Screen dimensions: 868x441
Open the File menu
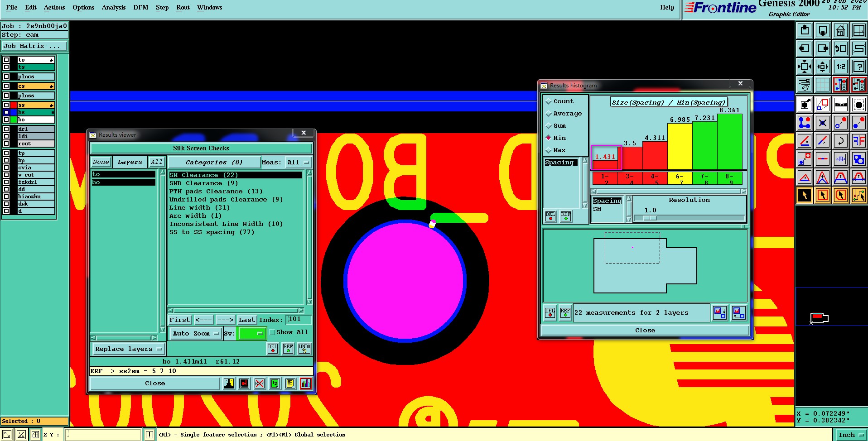tap(12, 7)
